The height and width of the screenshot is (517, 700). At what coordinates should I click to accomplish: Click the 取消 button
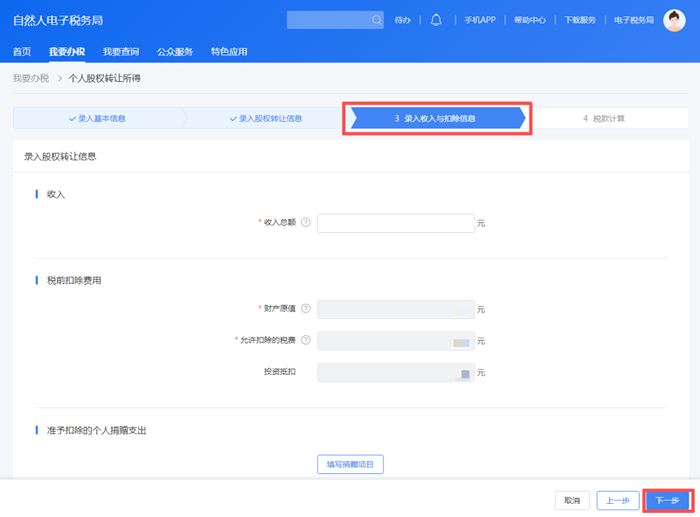point(571,500)
